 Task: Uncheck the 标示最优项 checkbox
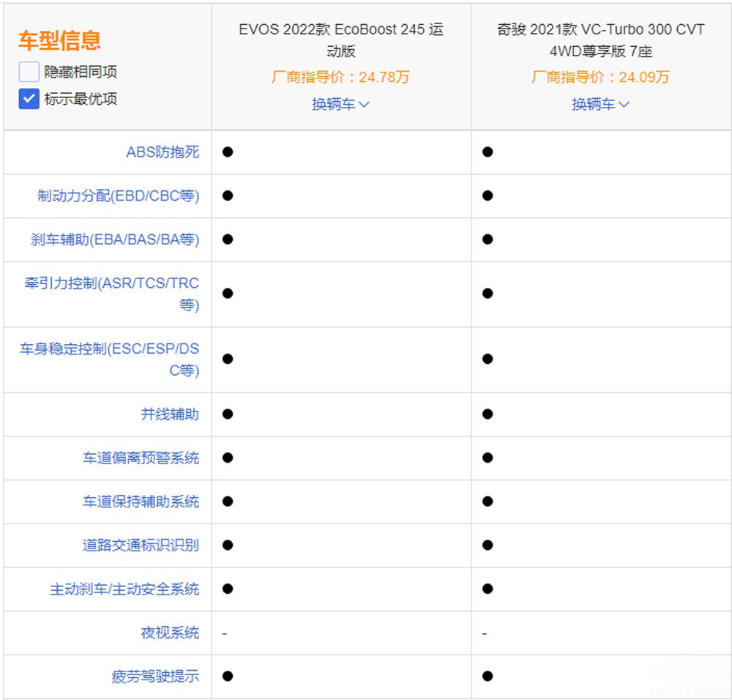click(x=29, y=99)
